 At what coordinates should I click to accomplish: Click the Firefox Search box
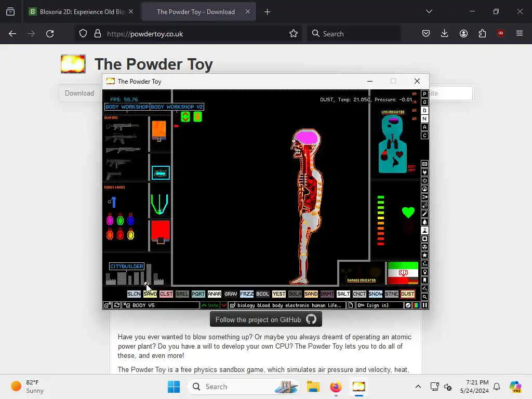click(354, 34)
